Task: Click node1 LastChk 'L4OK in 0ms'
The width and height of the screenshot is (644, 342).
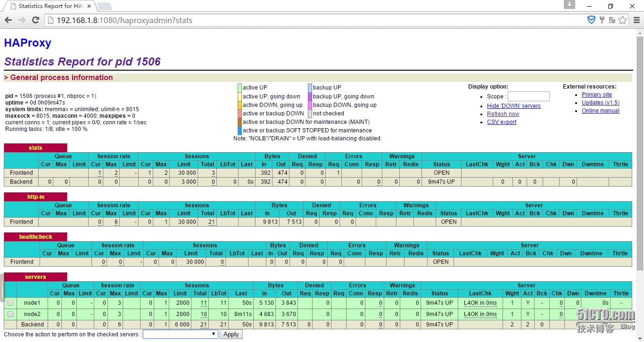Action: (480, 303)
